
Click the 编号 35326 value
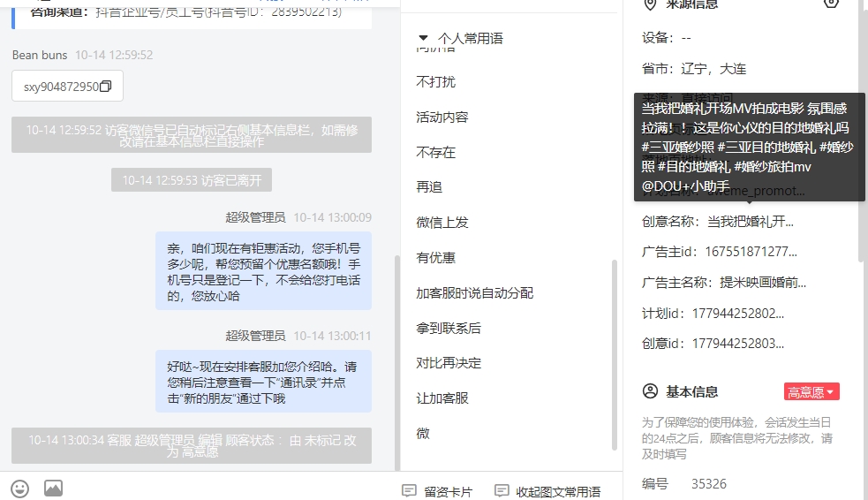click(708, 484)
